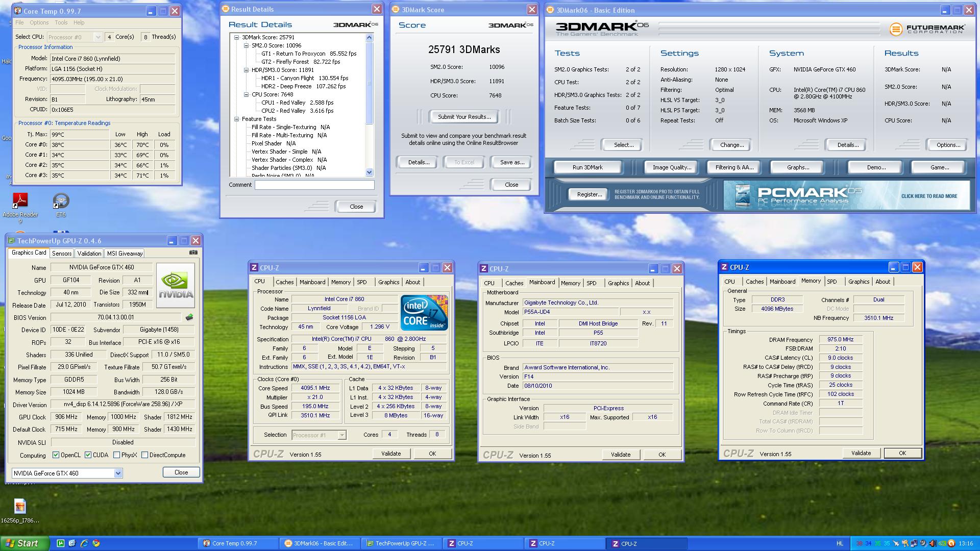Click the Start button
The height and width of the screenshot is (551, 980).
click(25, 543)
